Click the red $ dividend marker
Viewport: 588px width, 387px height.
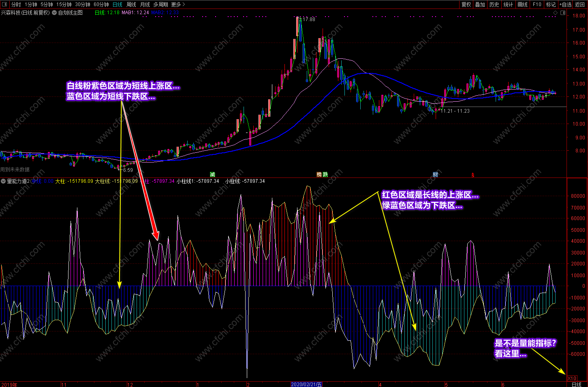[x=473, y=175]
